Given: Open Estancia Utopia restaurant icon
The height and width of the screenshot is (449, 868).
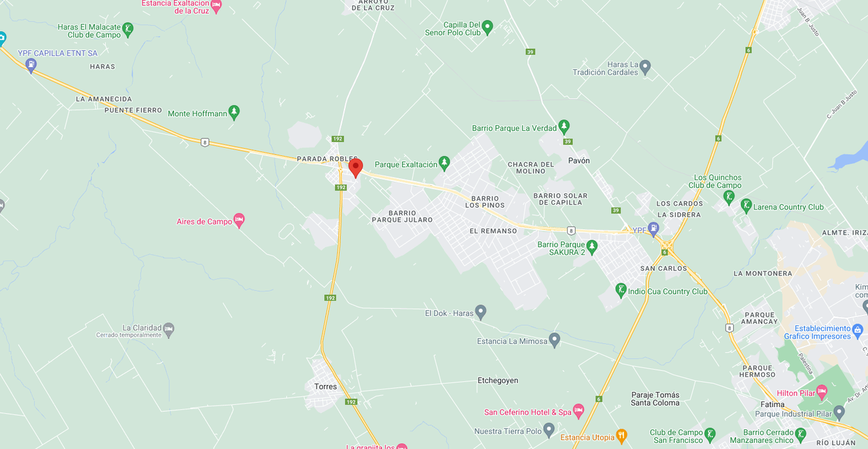Looking at the screenshot, I should [621, 435].
